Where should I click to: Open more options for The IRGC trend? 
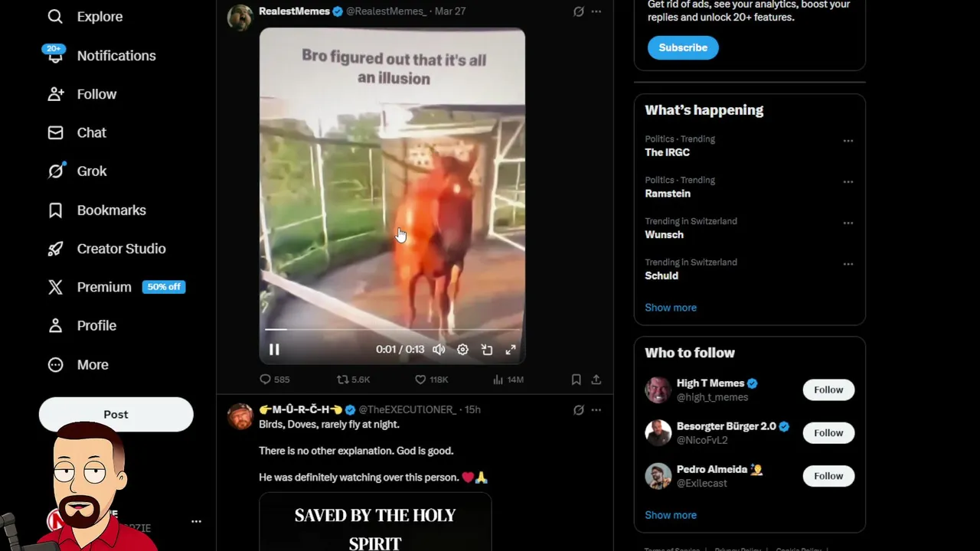[848, 141]
